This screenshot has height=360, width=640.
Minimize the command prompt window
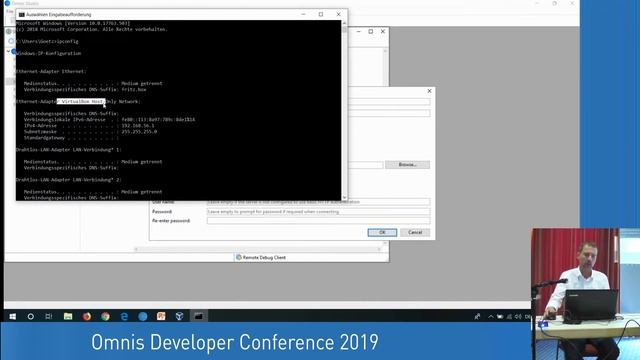pyautogui.click(x=303, y=14)
